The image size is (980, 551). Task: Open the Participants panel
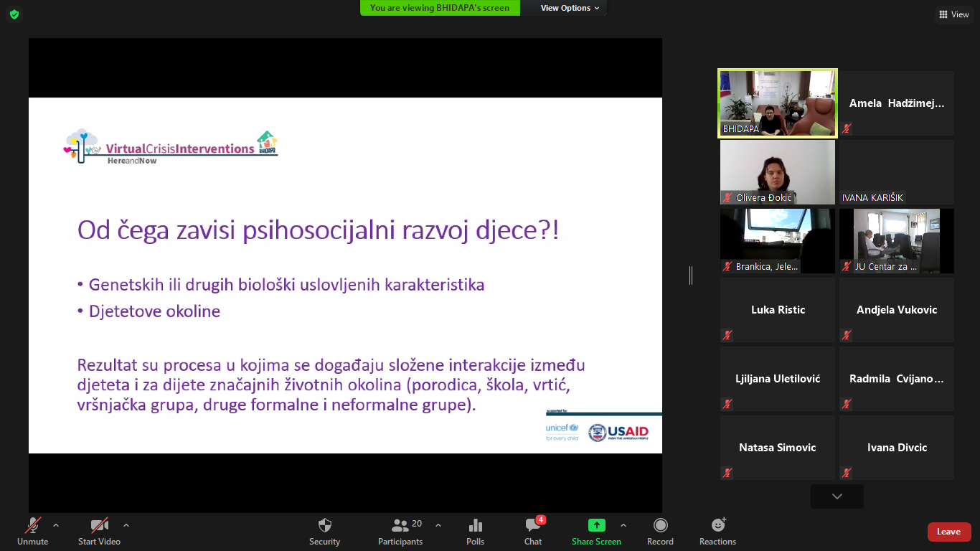coord(400,526)
